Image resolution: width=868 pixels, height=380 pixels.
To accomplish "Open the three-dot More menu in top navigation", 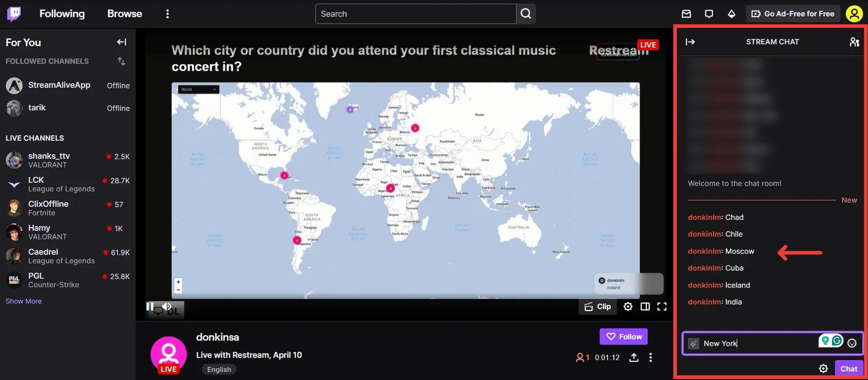I will click(167, 14).
